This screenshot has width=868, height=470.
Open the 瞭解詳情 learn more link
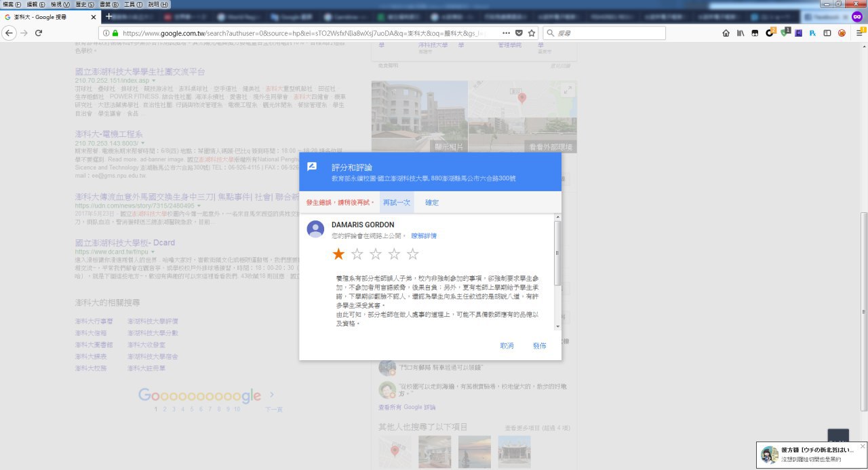tap(424, 236)
